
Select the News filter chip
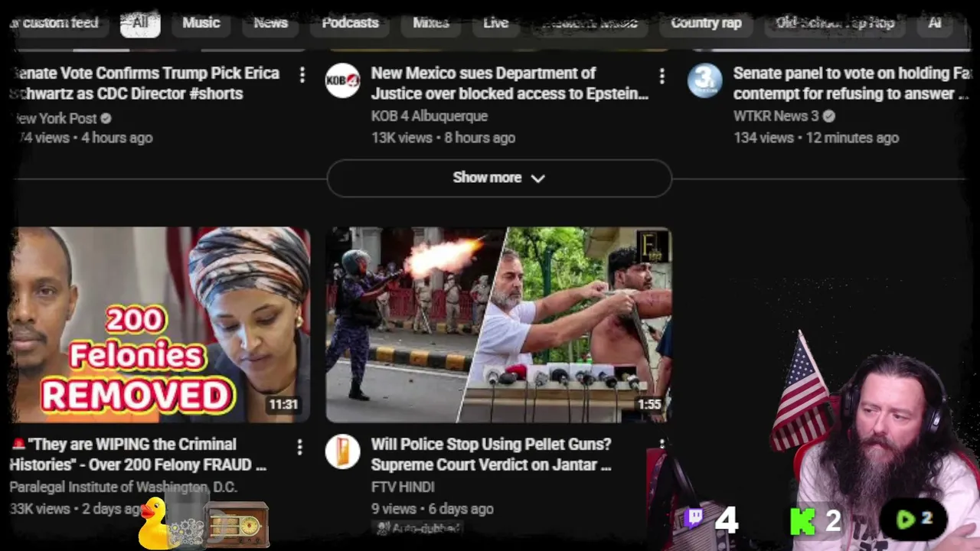[271, 23]
